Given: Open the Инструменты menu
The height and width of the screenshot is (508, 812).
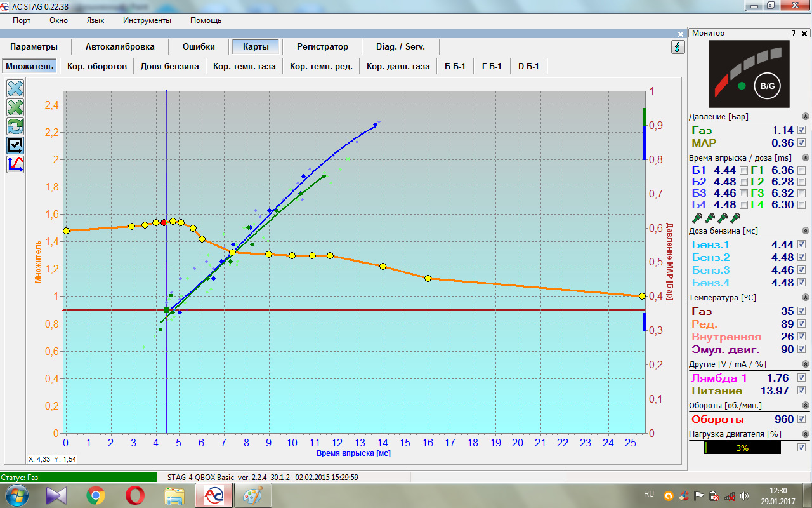Looking at the screenshot, I should coord(147,20).
